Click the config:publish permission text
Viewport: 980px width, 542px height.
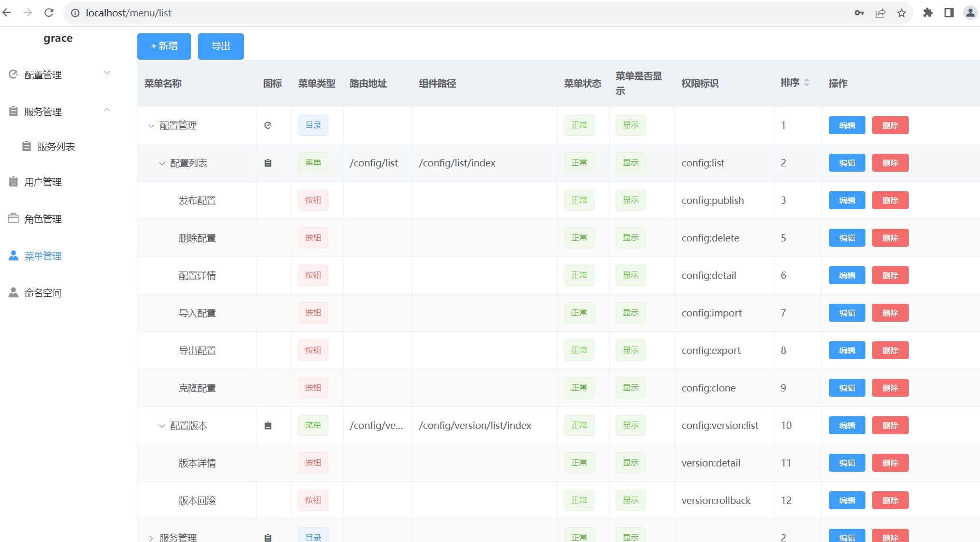click(x=713, y=201)
